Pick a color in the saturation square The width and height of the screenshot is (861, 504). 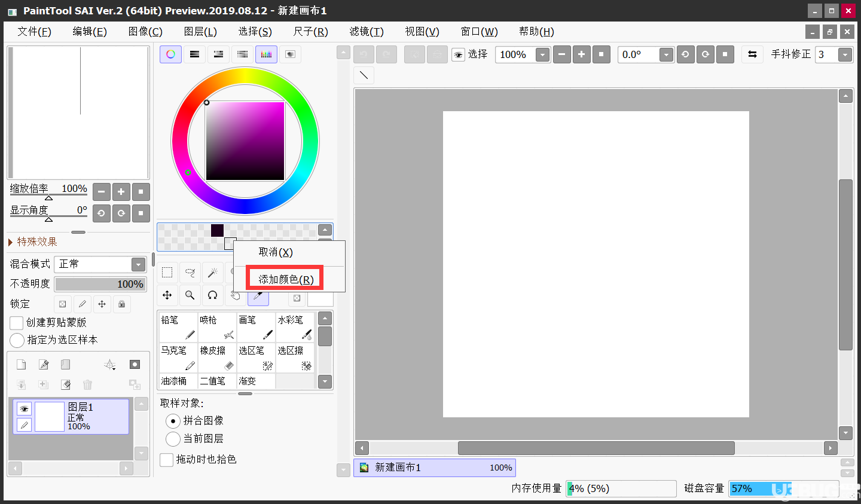click(245, 141)
